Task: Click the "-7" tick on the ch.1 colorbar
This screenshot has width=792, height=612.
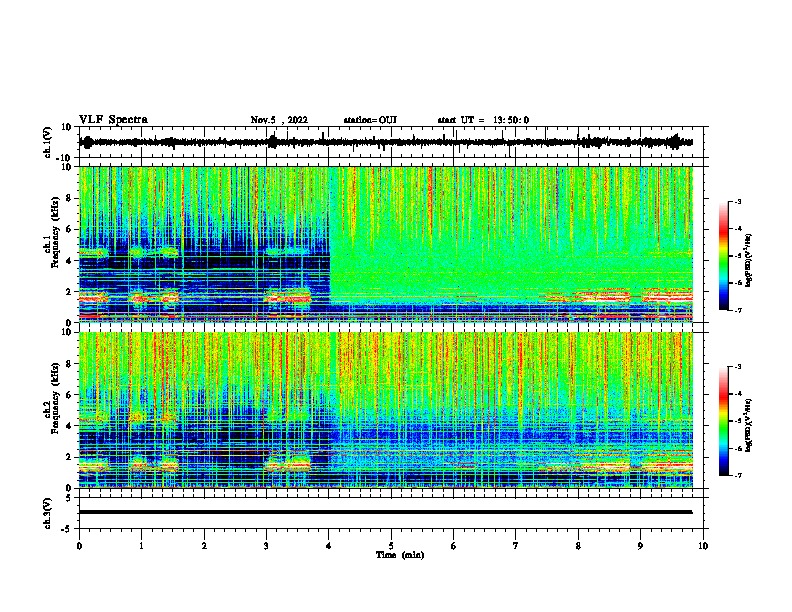Action: [738, 310]
